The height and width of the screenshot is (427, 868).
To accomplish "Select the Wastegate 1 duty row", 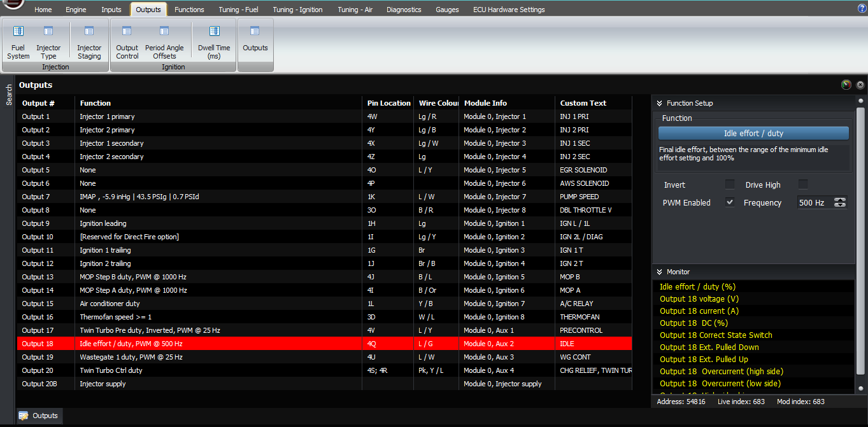I will 325,357.
